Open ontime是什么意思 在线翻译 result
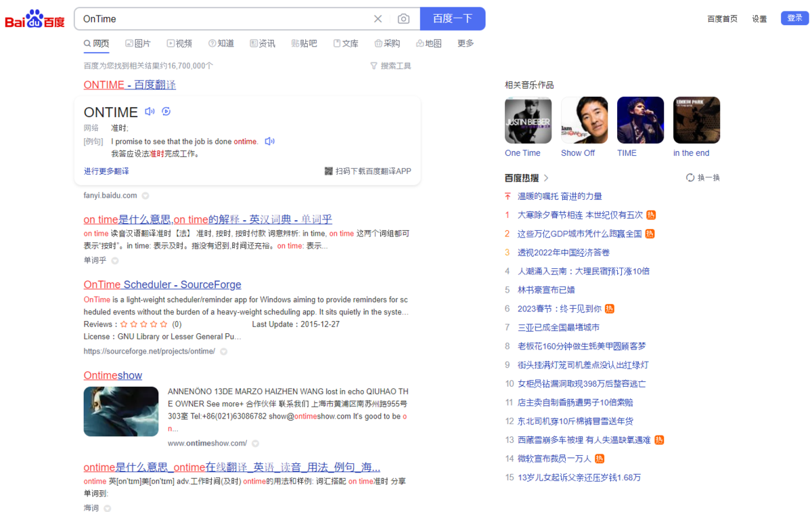 232,467
